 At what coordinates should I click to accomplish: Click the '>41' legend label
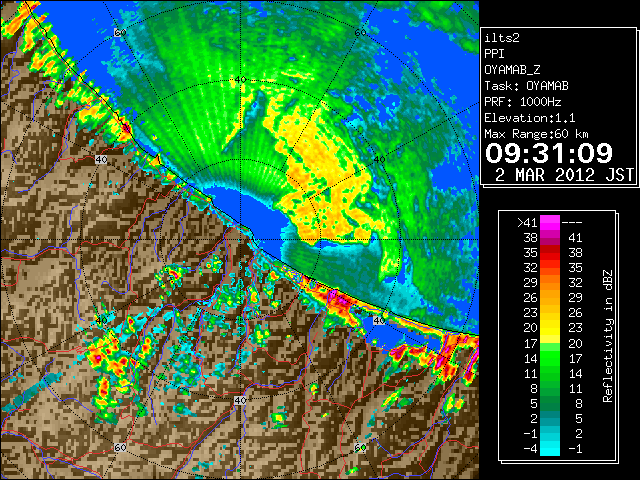click(527, 223)
